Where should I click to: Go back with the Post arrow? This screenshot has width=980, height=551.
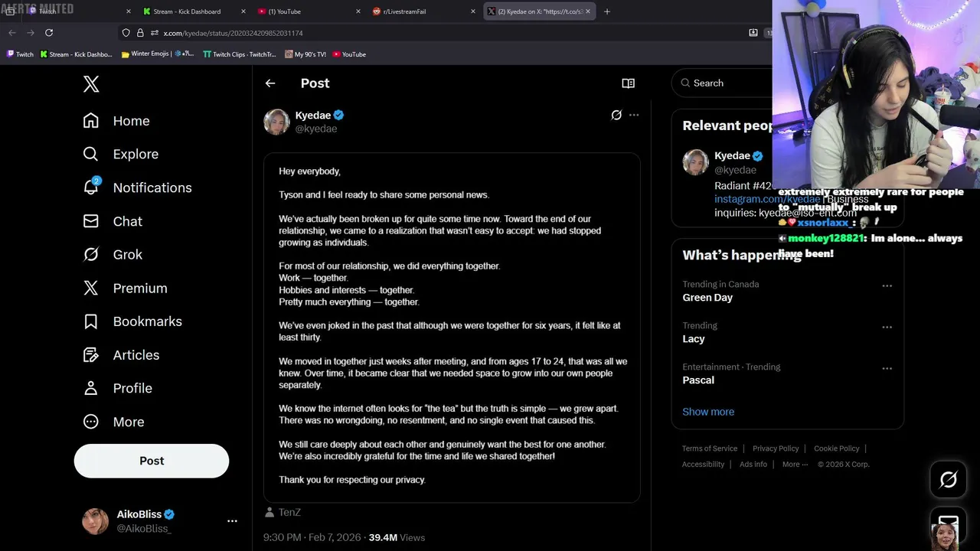coord(270,83)
